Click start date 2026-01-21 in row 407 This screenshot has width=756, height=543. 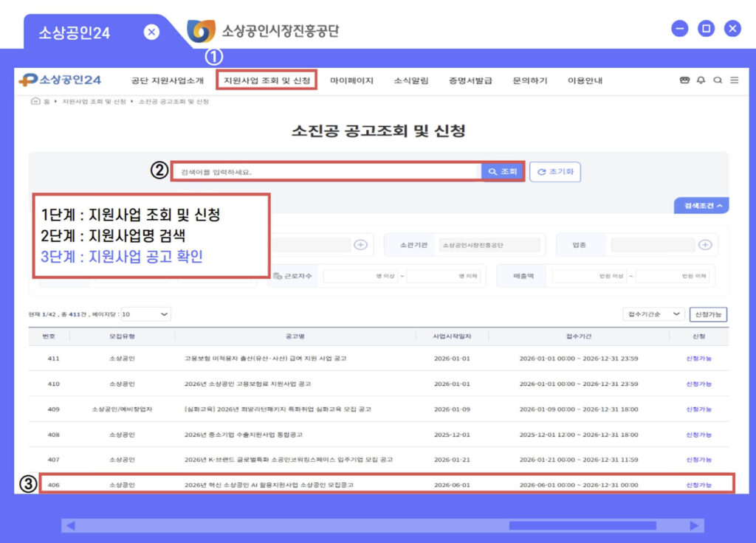point(452,460)
